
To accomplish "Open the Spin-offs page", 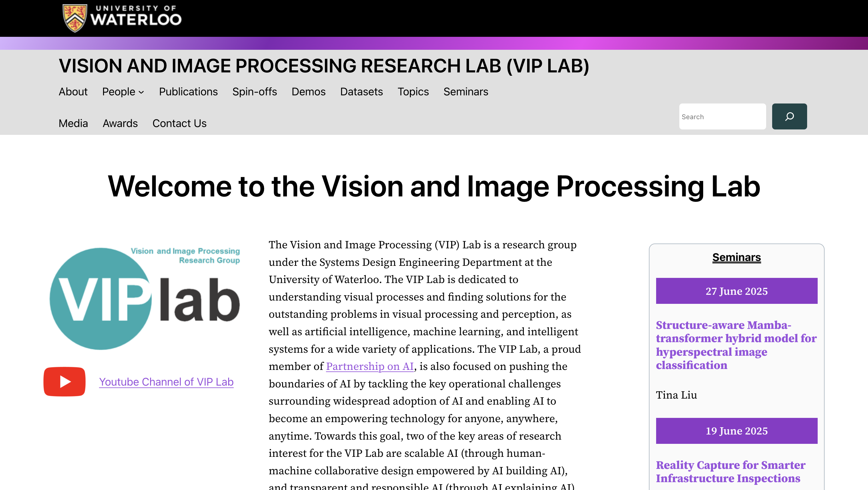I will pos(255,91).
